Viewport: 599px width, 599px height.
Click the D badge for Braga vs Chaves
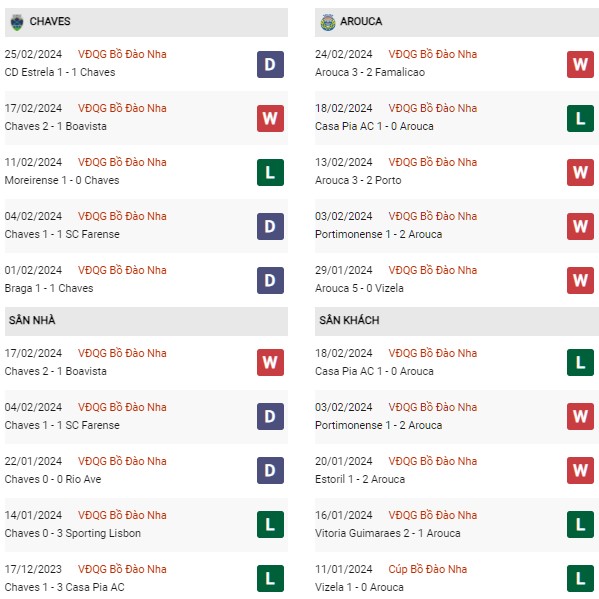270,280
